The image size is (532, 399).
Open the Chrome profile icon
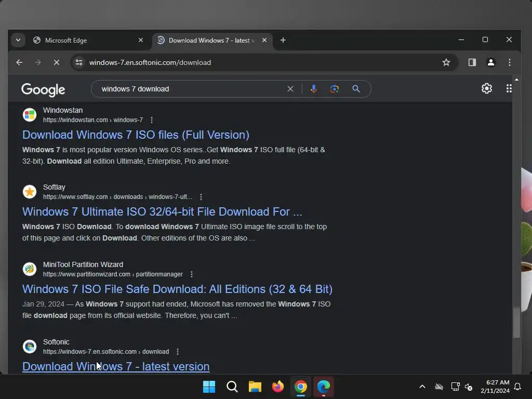click(x=490, y=62)
